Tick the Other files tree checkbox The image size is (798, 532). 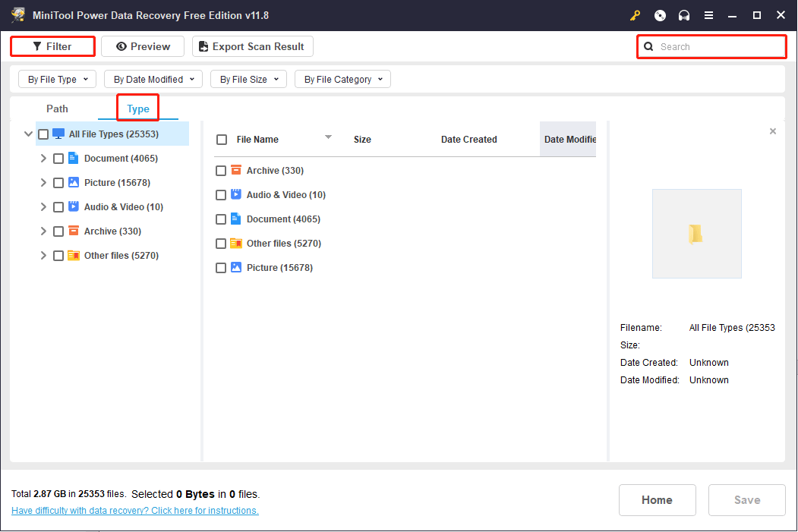[58, 256]
